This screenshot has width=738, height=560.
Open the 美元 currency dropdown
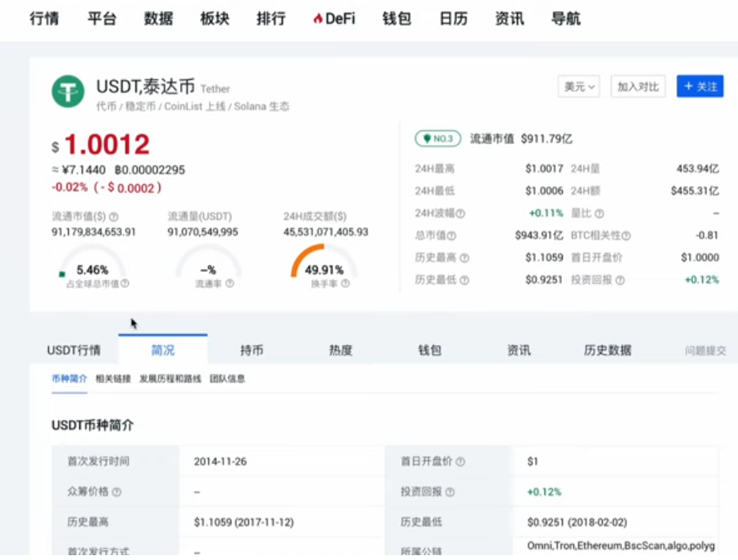[579, 86]
